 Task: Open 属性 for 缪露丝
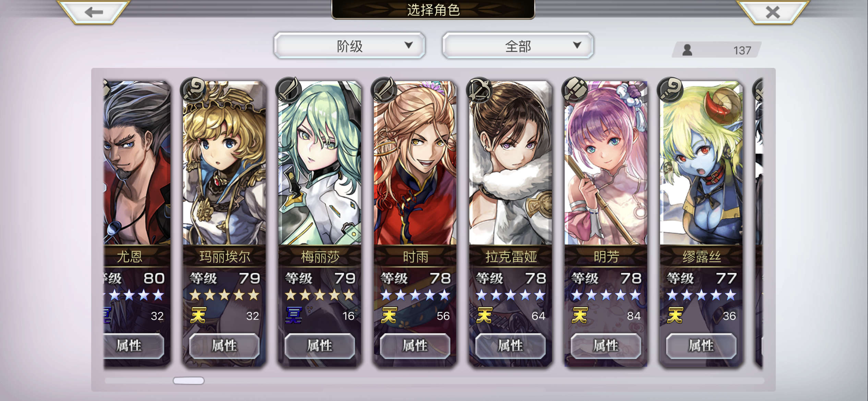coord(701,346)
